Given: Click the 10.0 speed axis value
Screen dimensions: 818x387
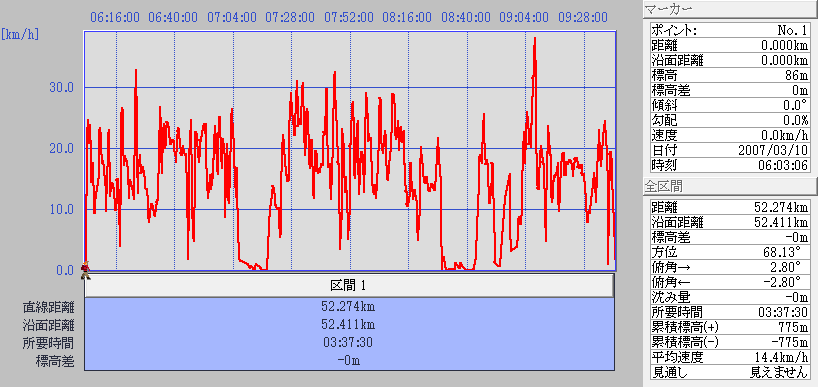Looking at the screenshot, I should pyautogui.click(x=61, y=209).
